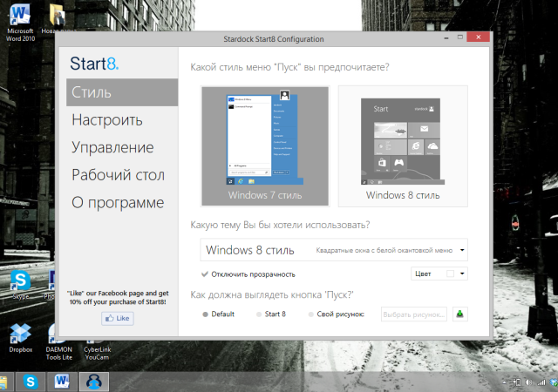
Task: Open the Стиль section in sidebar
Action: pyautogui.click(x=122, y=92)
